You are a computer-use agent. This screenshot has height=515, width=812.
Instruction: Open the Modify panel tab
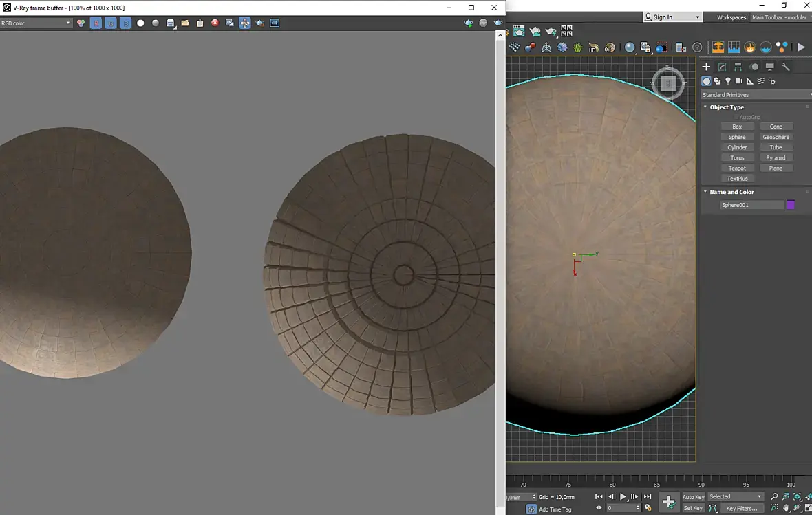point(722,67)
